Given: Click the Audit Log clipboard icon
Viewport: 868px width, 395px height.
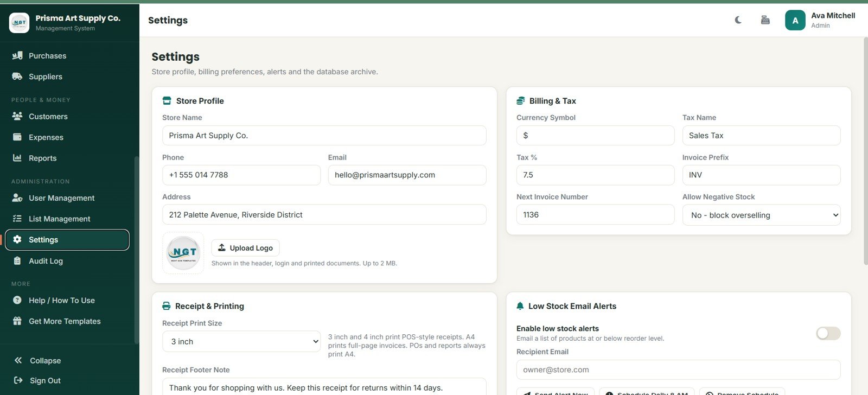Looking at the screenshot, I should (x=17, y=261).
